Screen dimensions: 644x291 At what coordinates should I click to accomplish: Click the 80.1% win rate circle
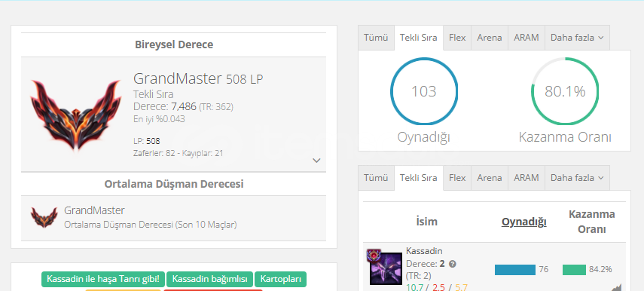pyautogui.click(x=565, y=91)
